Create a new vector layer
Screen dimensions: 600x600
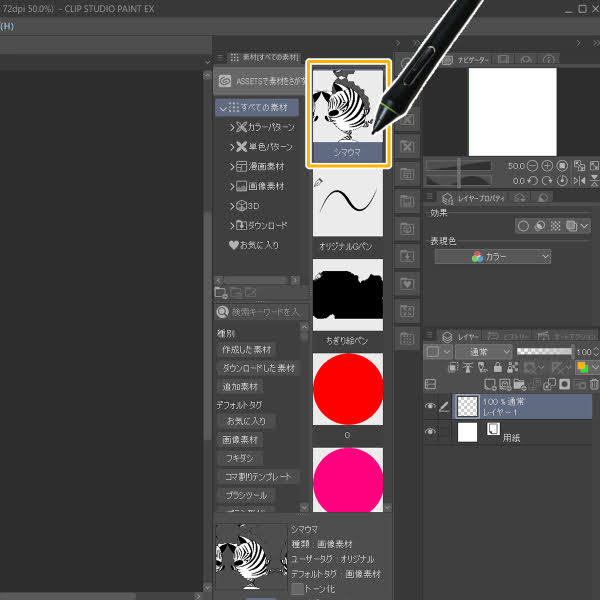pyautogui.click(x=505, y=384)
